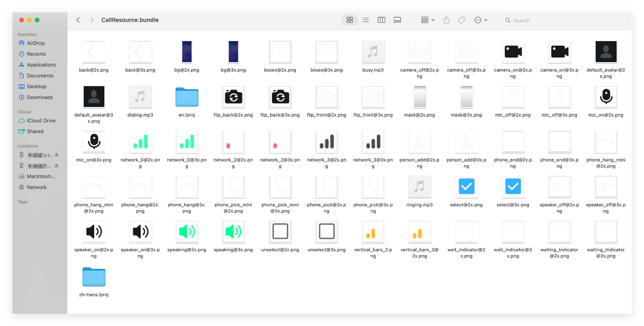The height and width of the screenshot is (326, 644).
Task: Open the Group By dropdown
Action: pos(428,20)
